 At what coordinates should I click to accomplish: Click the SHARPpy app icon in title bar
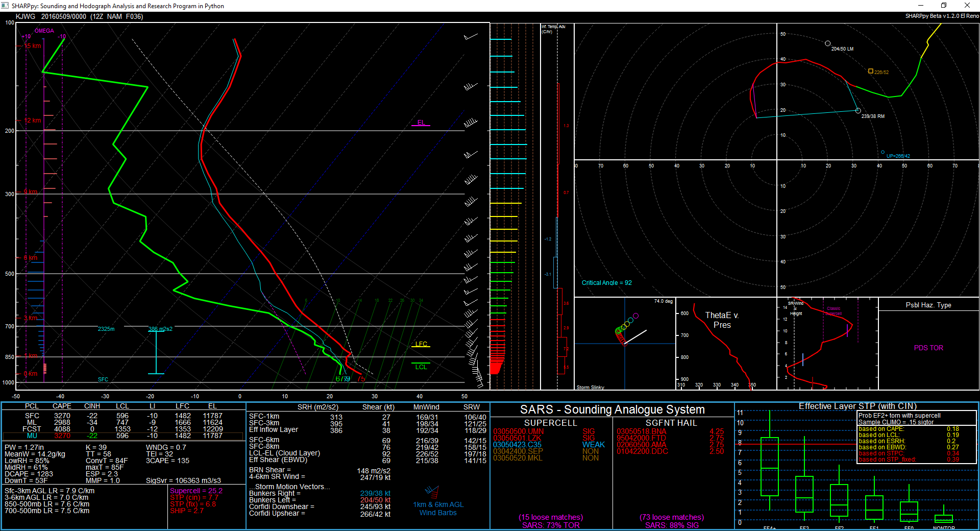click(5, 6)
